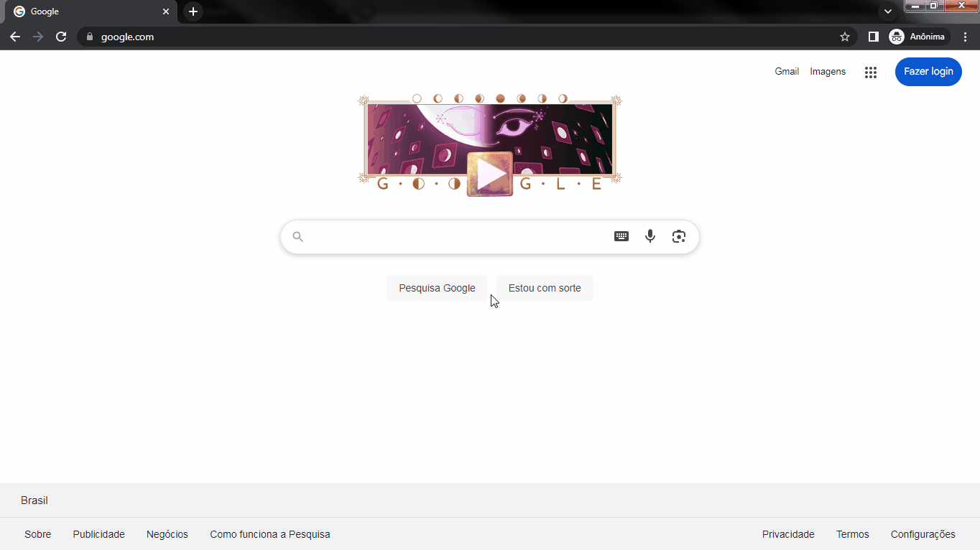Open the Chrome three-dot menu

[965, 37]
